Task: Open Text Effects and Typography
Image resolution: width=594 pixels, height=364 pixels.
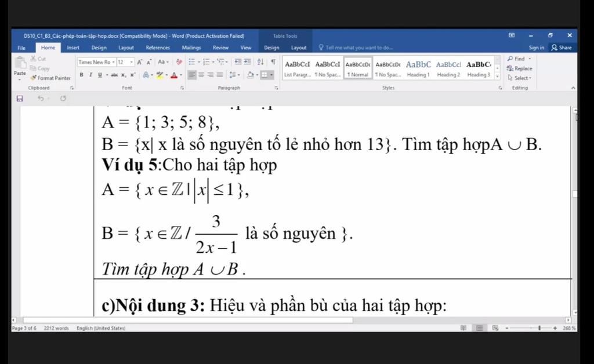Action: coord(146,75)
